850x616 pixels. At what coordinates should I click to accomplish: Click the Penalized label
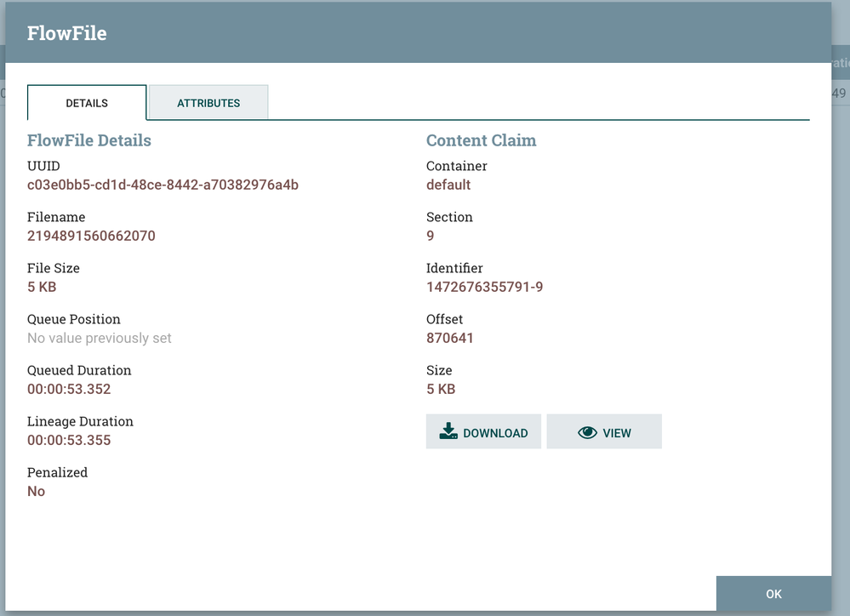click(x=57, y=472)
